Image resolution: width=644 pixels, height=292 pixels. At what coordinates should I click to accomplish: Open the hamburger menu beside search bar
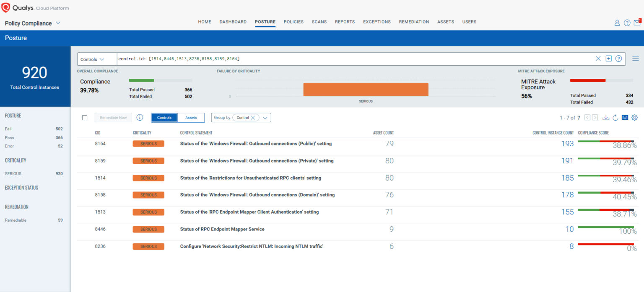(635, 59)
